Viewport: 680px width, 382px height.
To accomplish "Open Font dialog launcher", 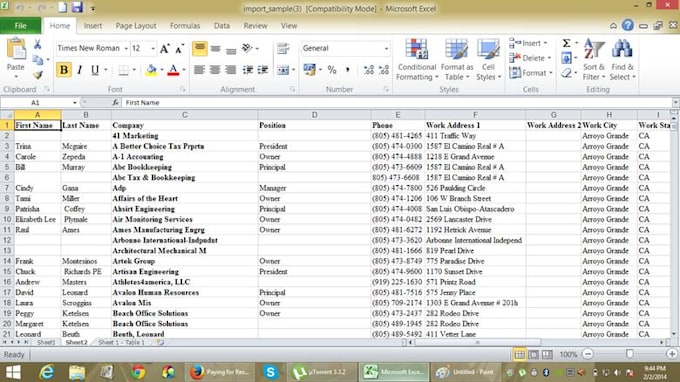I will pyautogui.click(x=183, y=89).
